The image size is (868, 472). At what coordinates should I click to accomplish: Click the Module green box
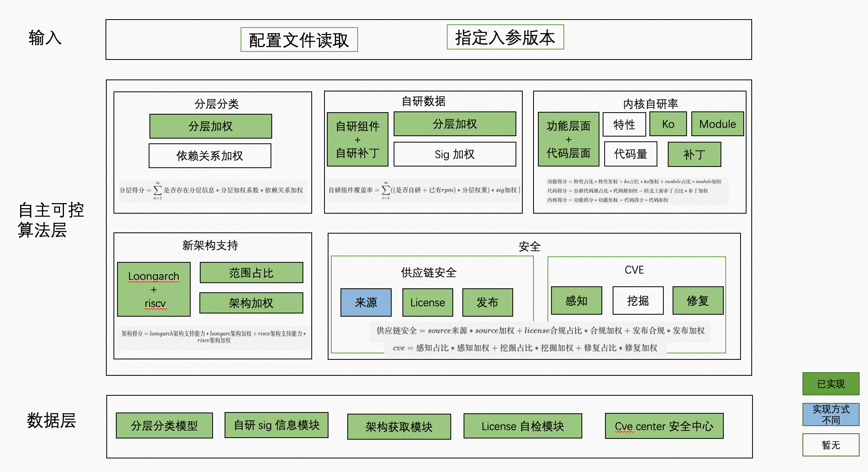(717, 124)
